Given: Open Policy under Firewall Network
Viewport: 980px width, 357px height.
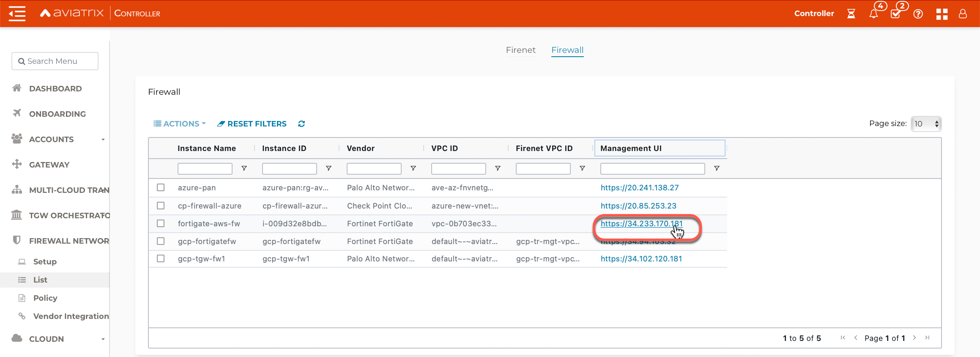Looking at the screenshot, I should [x=45, y=298].
